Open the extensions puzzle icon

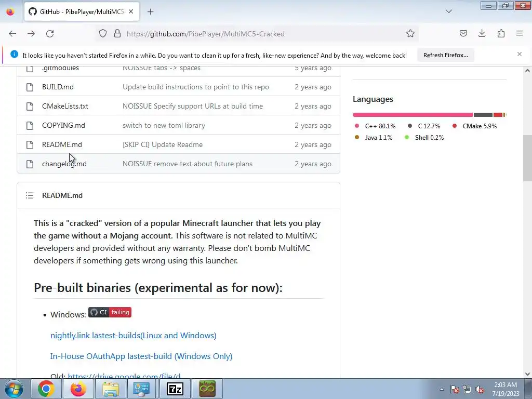coord(501,34)
